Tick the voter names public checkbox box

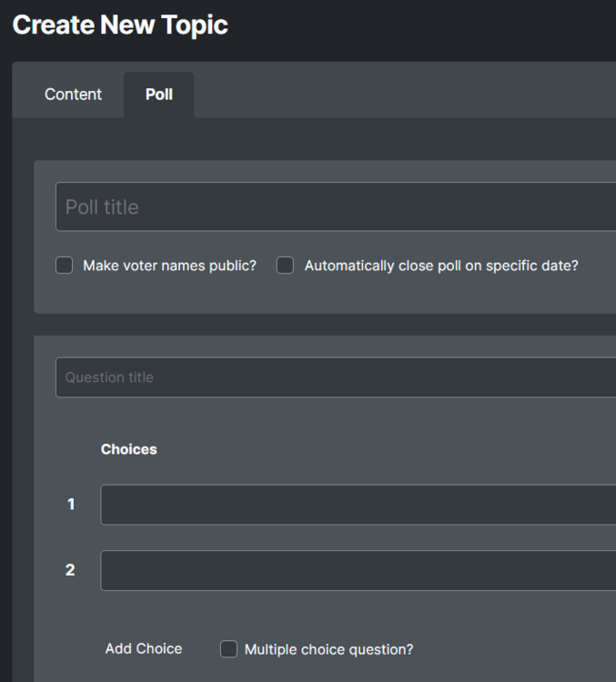pyautogui.click(x=65, y=266)
